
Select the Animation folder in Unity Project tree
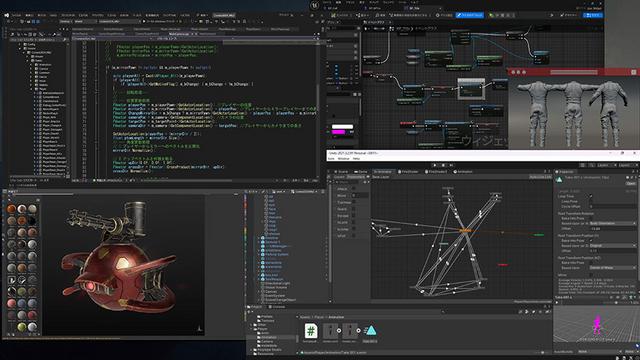(268, 338)
